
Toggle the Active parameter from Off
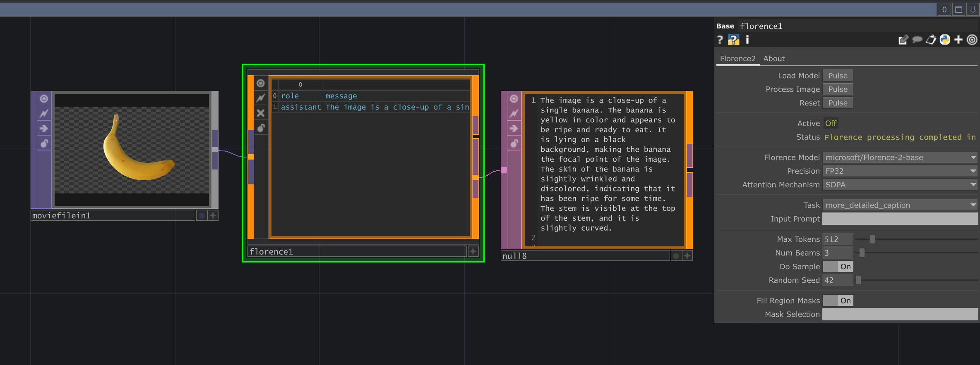pyautogui.click(x=831, y=123)
